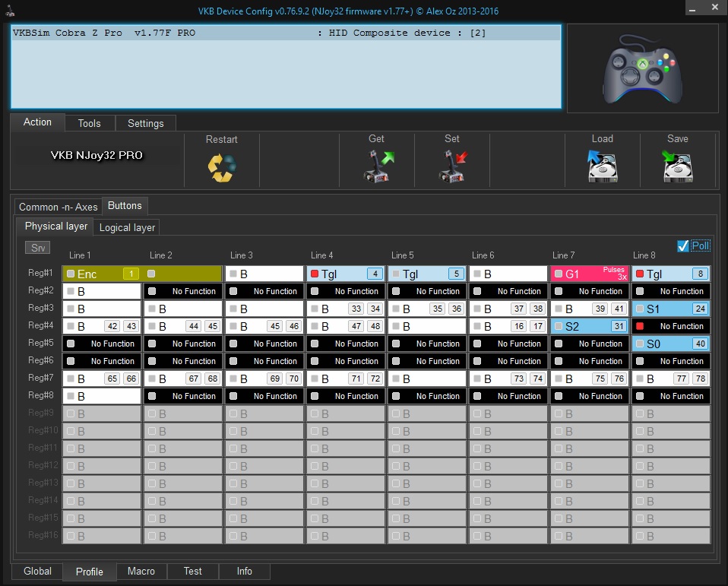Click indicator square on Reg#1 Line 1 Enc
The height and width of the screenshot is (586, 728).
tap(71, 274)
